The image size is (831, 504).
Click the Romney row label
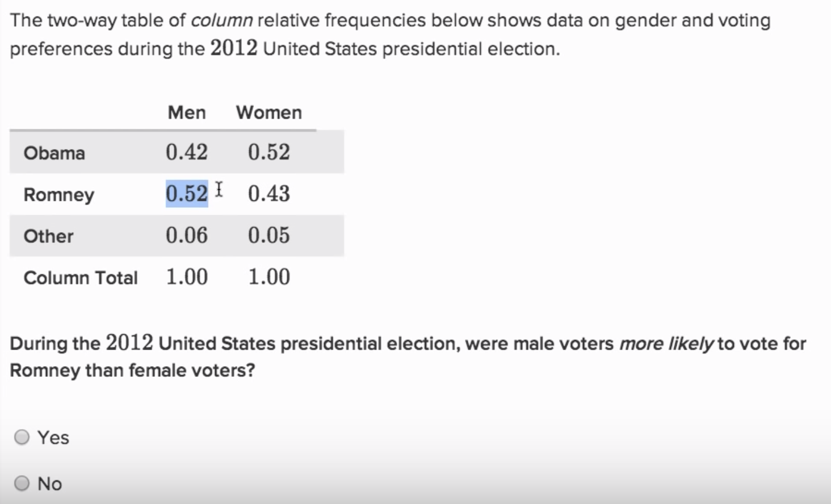point(59,195)
